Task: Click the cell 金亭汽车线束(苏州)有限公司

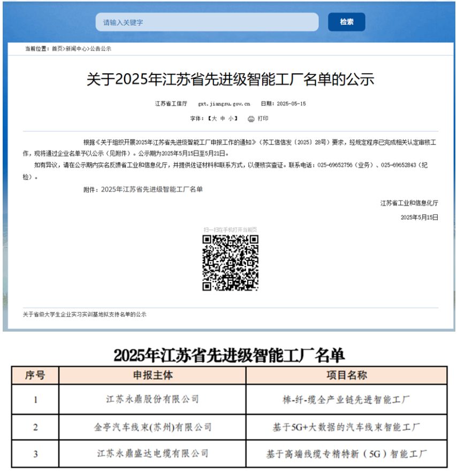Action: pyautogui.click(x=153, y=427)
